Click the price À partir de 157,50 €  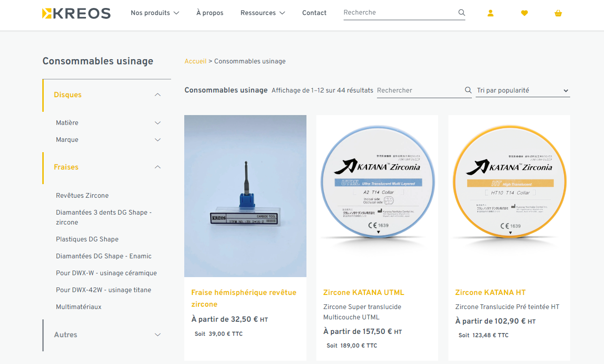coord(363,332)
